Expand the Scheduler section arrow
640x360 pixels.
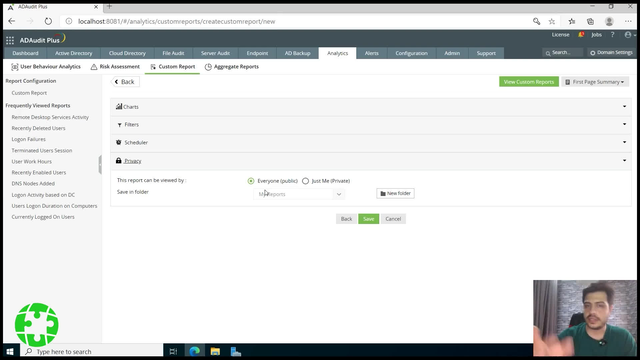624,142
